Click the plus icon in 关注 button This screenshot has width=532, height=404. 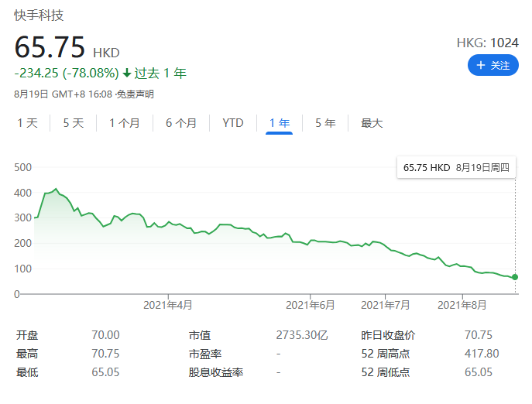point(481,66)
